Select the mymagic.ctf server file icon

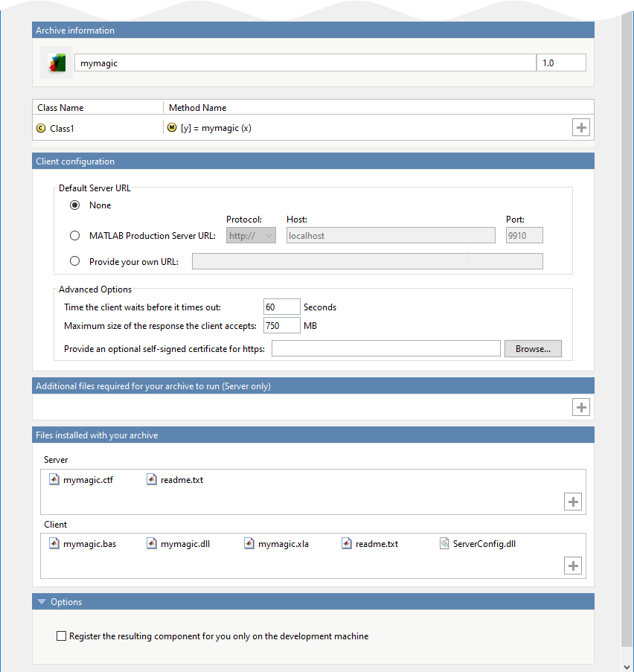[54, 479]
